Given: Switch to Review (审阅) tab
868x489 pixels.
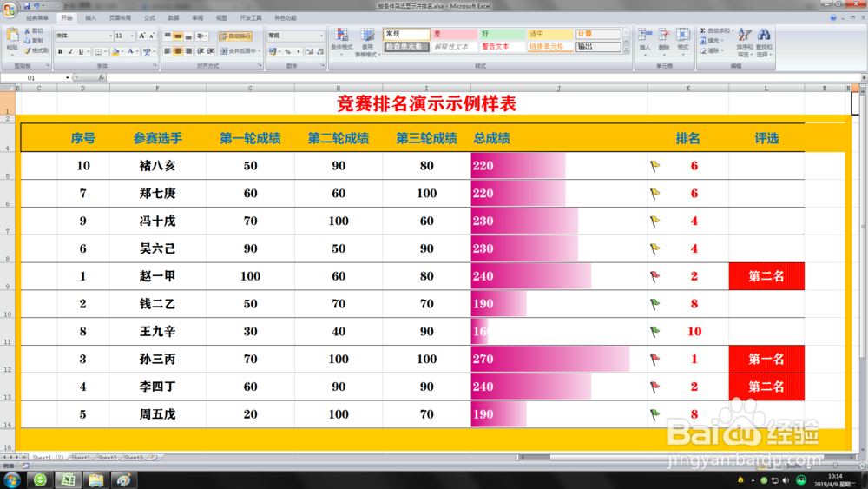Looking at the screenshot, I should point(198,18).
